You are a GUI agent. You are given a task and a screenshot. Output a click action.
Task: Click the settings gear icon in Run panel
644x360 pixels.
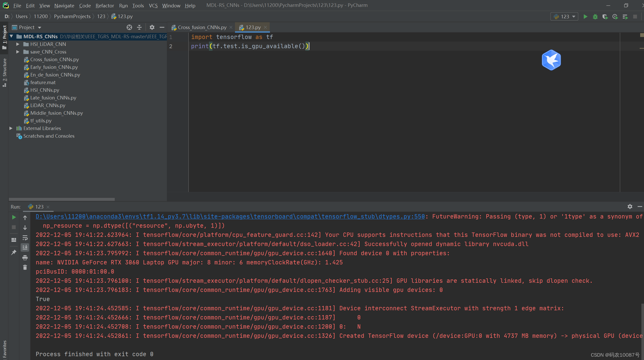tap(630, 206)
